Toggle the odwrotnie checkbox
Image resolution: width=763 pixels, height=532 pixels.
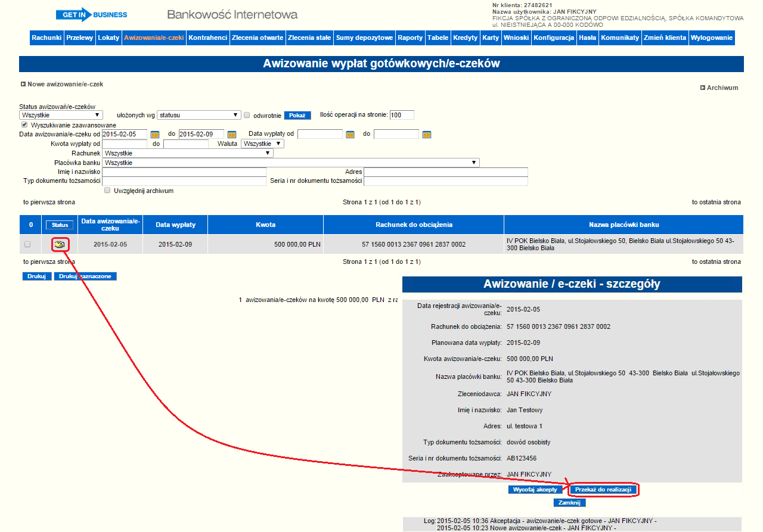[247, 115]
